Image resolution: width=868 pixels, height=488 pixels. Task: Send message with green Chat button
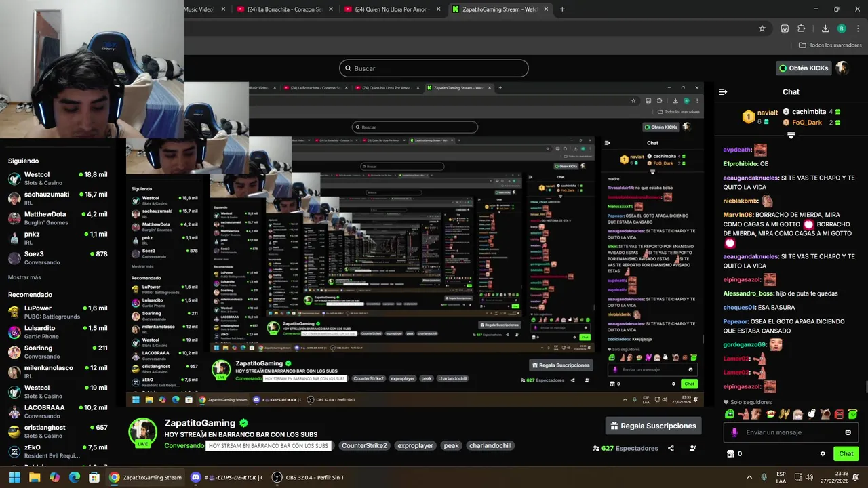tap(846, 453)
